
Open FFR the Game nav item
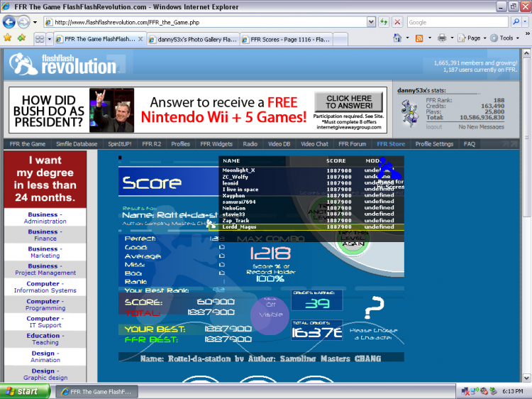click(x=28, y=144)
